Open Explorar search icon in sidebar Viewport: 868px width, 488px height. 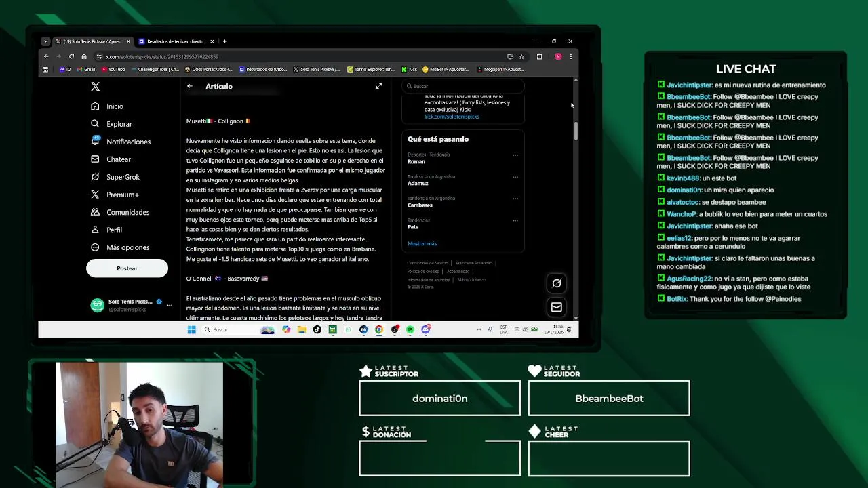(x=95, y=124)
